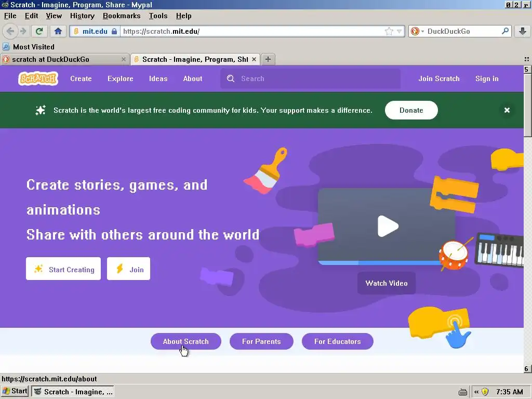Viewport: 532px width, 399px height.
Task: Click the browser Forward arrow button
Action: click(x=23, y=31)
